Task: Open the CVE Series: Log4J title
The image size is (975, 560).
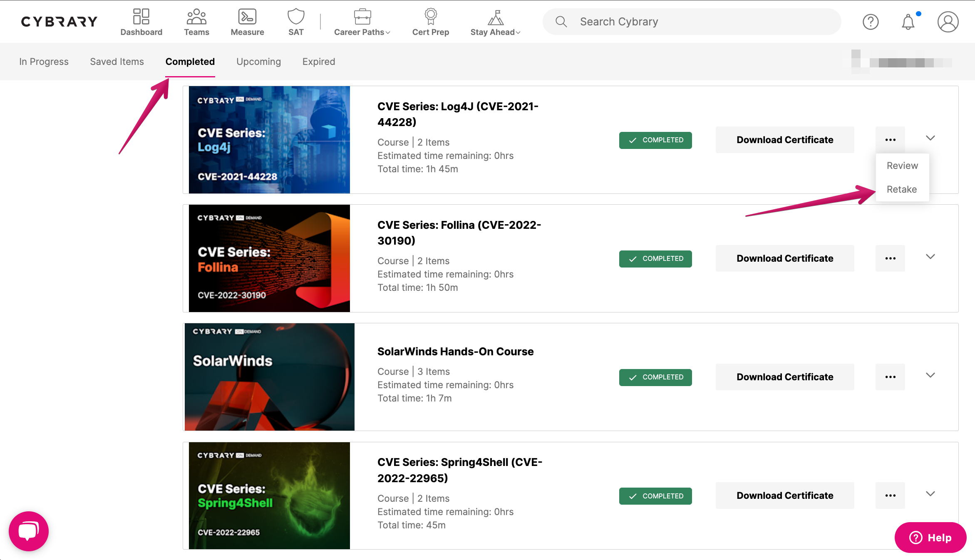Action: (458, 114)
